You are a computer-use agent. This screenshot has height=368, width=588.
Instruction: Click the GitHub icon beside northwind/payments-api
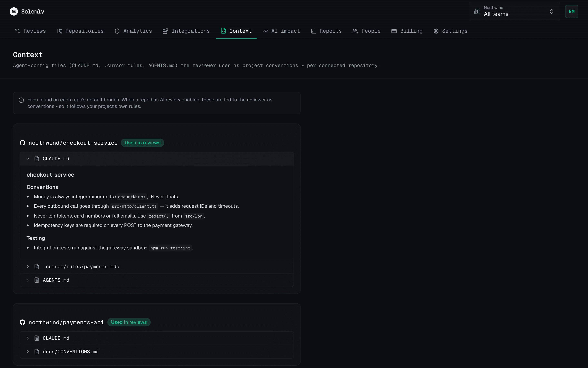pos(22,322)
